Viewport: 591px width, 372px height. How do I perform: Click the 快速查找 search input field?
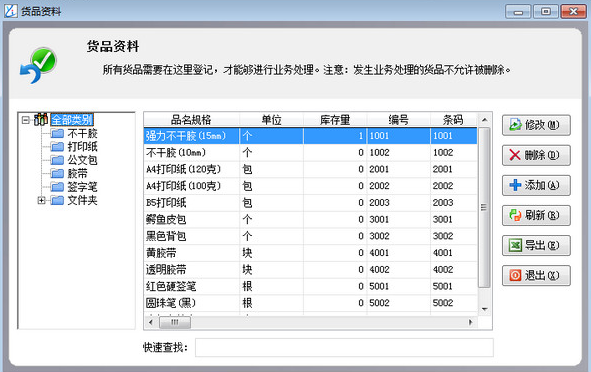coord(344,347)
